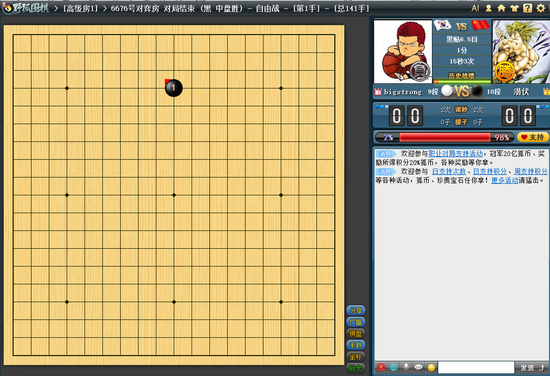
Task: Open the 周支持积分 link
Action: point(531,171)
